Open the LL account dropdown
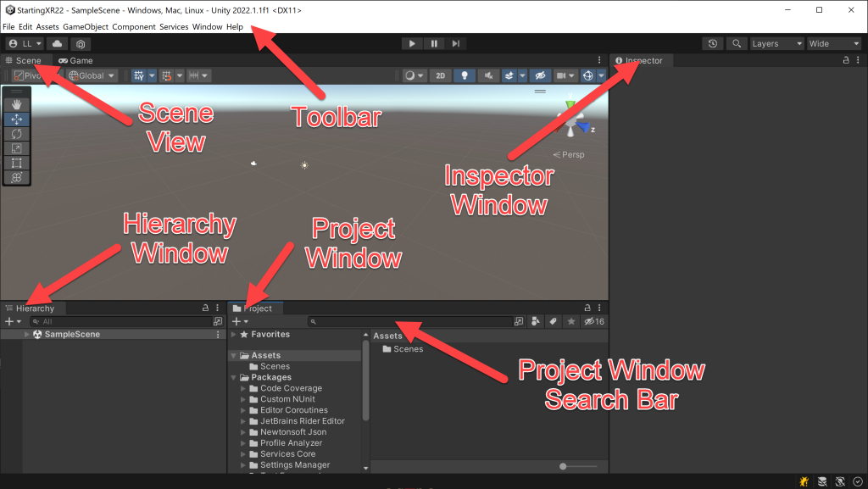This screenshot has height=489, width=868. pos(25,44)
